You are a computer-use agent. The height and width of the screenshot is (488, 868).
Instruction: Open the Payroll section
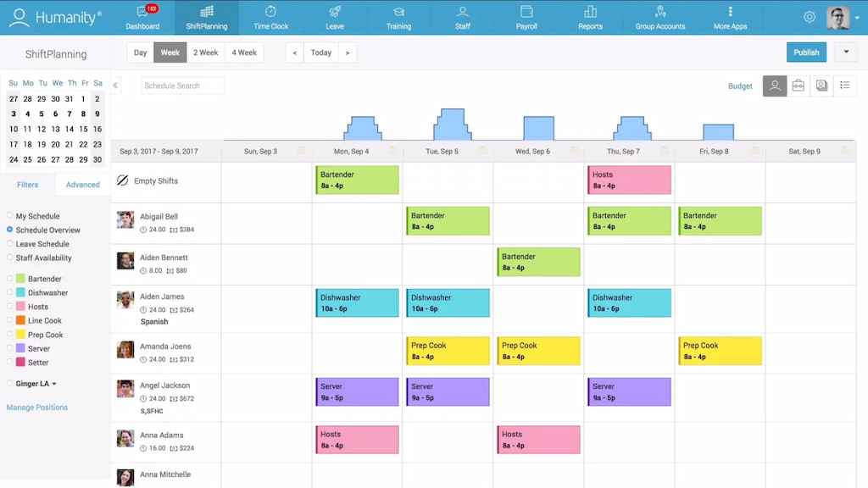pos(526,18)
